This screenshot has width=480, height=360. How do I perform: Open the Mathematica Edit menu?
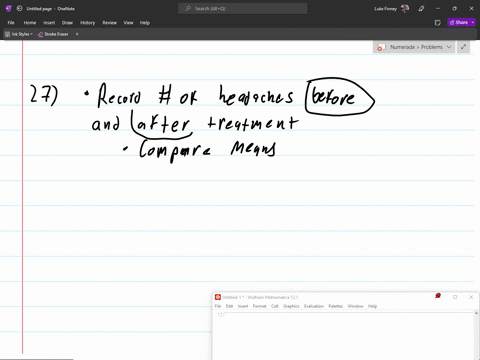click(229, 306)
